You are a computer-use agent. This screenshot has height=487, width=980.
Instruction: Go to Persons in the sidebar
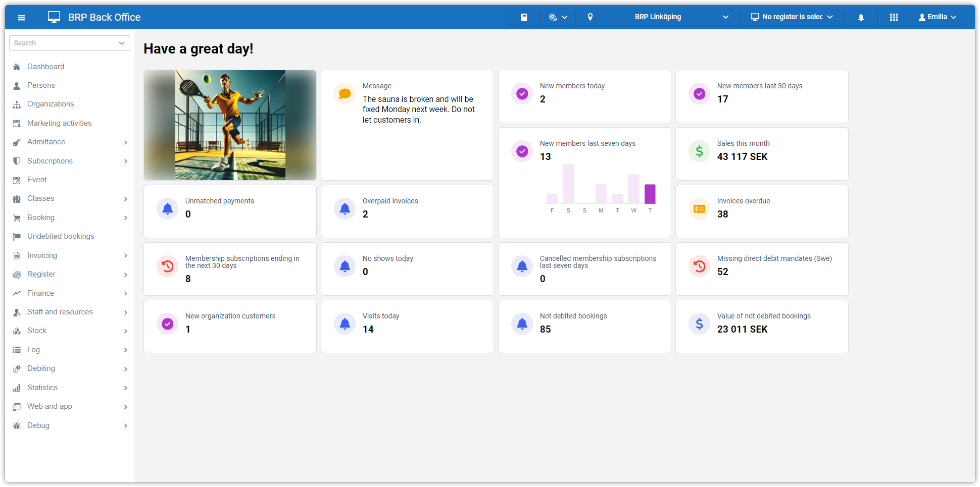pos(41,85)
